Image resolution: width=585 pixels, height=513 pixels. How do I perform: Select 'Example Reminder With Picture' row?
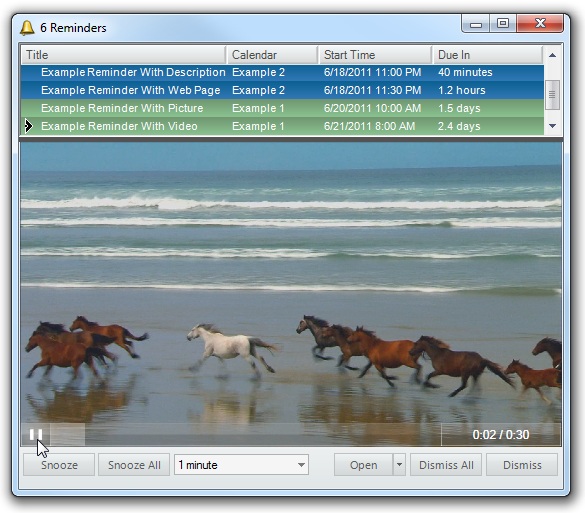[x=282, y=108]
